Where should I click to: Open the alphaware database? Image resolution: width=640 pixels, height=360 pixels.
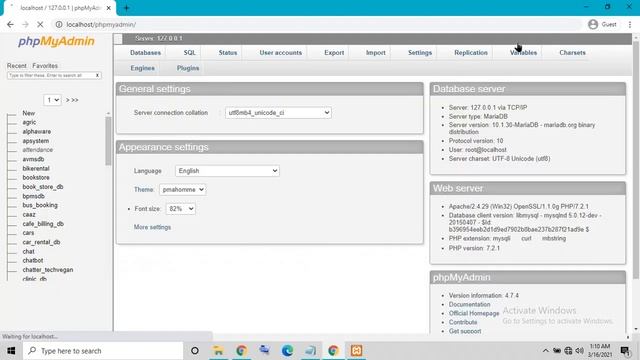pos(37,131)
